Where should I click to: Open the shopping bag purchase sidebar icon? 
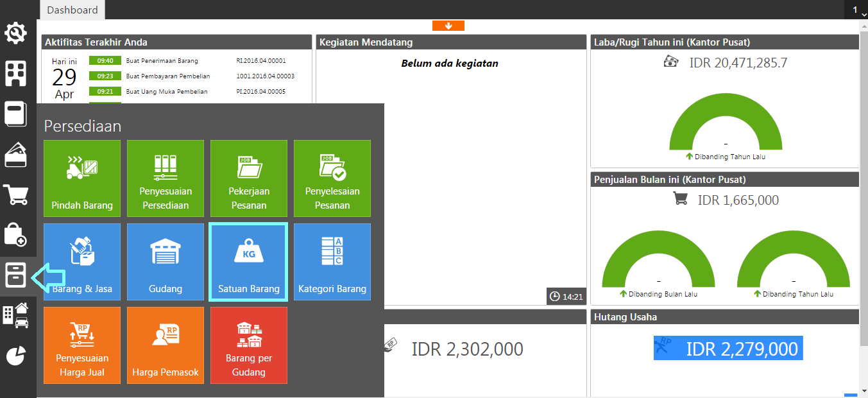tap(16, 234)
